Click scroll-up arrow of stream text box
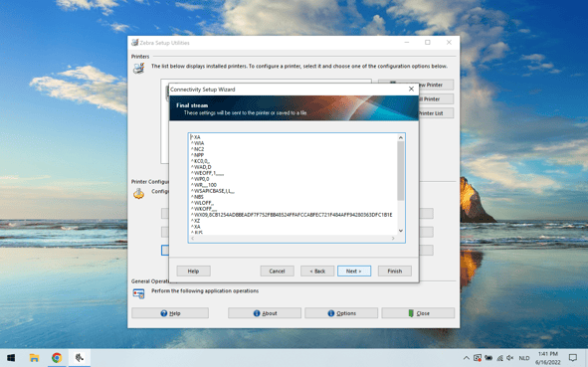Image resolution: width=588 pixels, height=367 pixels. (401, 137)
